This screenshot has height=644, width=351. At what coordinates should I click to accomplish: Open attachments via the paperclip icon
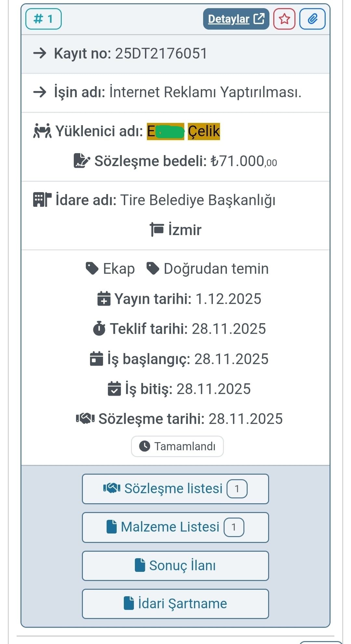313,19
